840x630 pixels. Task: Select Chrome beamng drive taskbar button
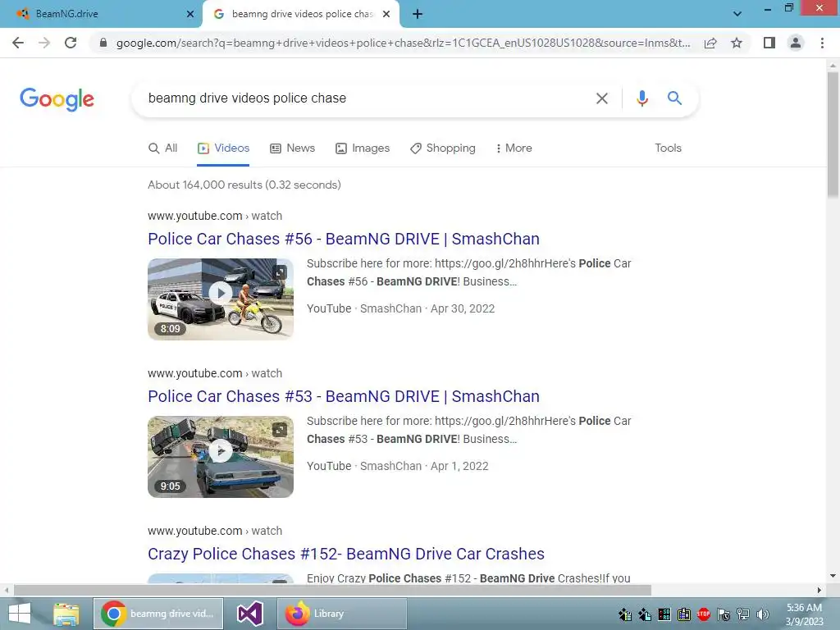click(158, 614)
